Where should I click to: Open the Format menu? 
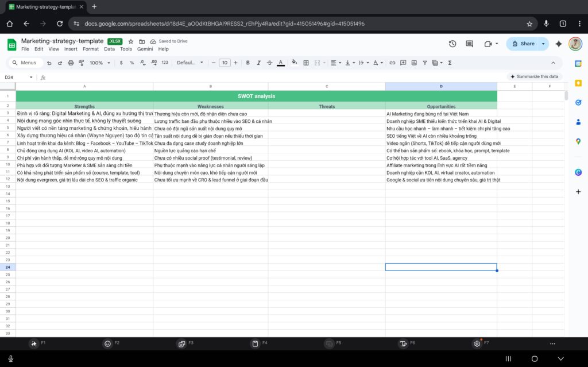click(90, 49)
